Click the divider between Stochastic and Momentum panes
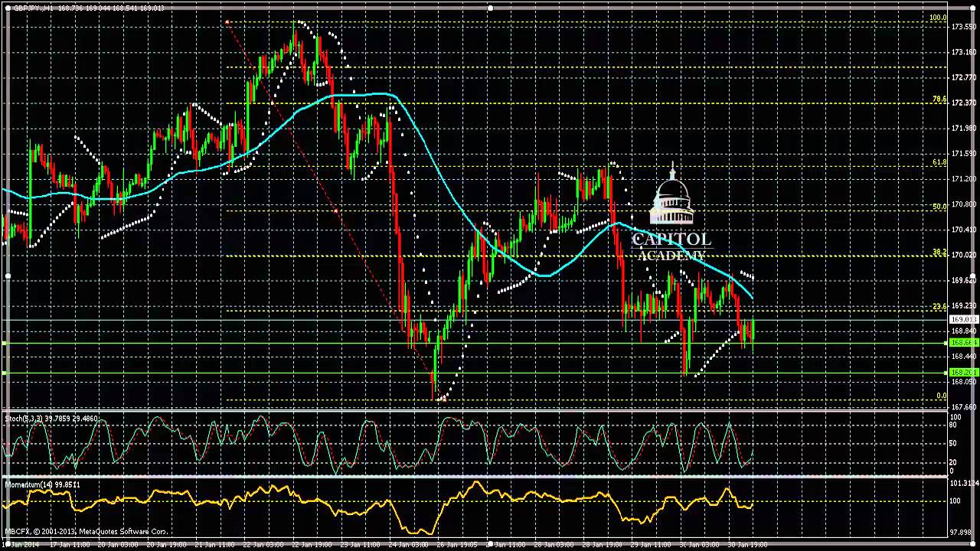Image resolution: width=980 pixels, height=551 pixels. click(x=475, y=477)
